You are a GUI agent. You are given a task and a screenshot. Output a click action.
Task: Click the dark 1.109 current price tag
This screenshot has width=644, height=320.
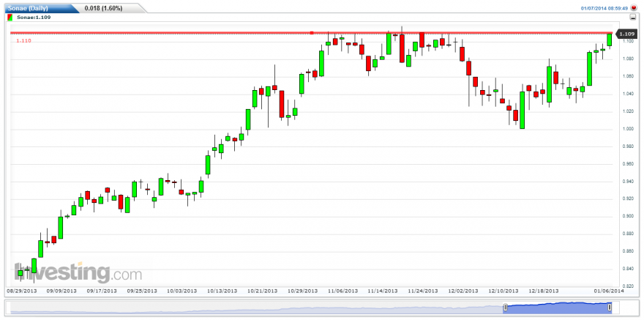tap(628, 34)
